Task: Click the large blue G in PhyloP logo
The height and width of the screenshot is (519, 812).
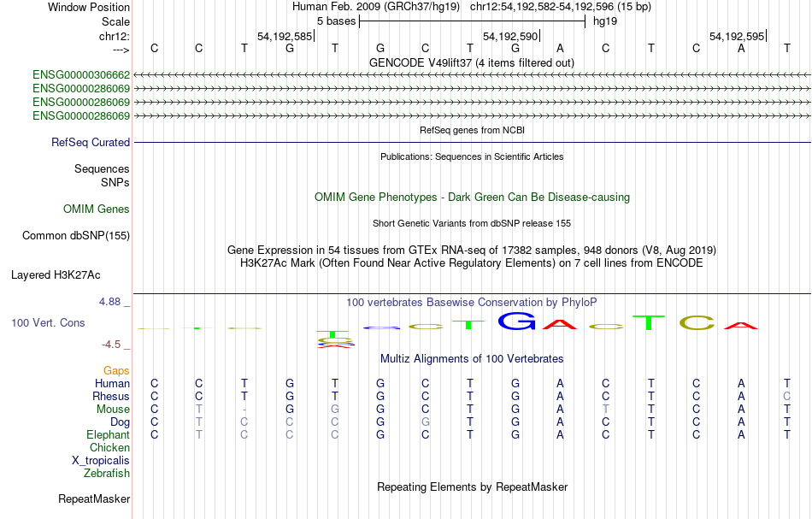Action: point(516,321)
